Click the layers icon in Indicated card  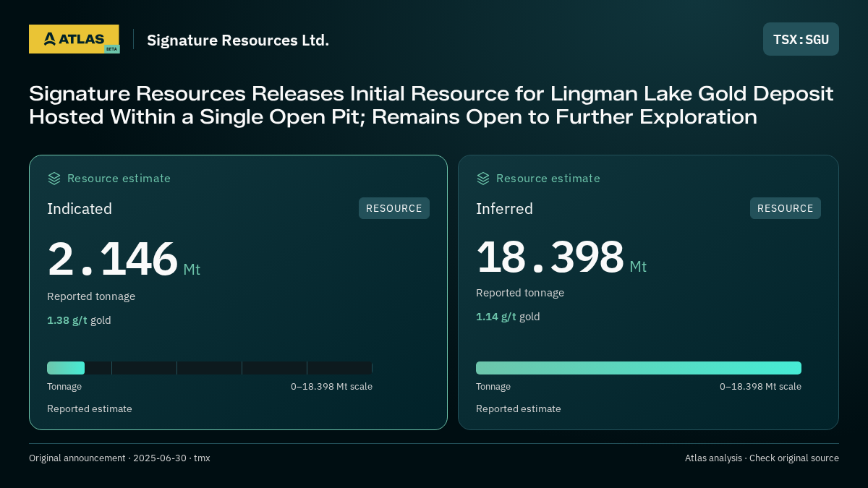54,179
